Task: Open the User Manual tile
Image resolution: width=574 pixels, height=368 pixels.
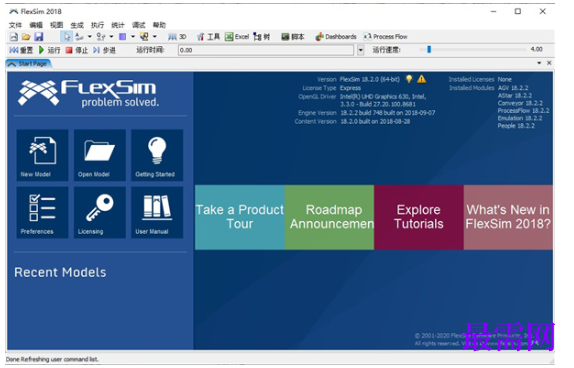Action: 157,212
